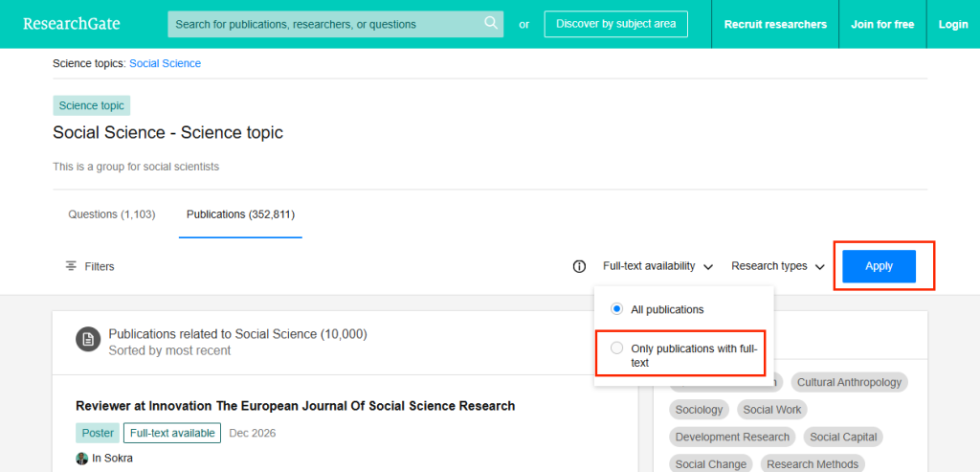
Task: Click the Poster type badge
Action: (x=97, y=433)
